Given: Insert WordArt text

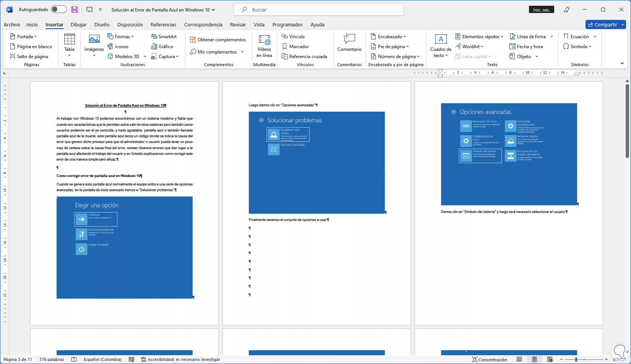Looking at the screenshot, I should pyautogui.click(x=470, y=47).
